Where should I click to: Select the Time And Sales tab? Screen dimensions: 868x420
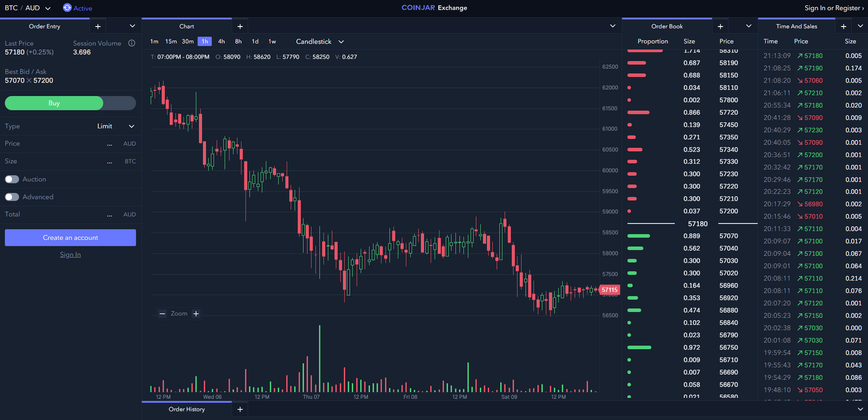[796, 27]
